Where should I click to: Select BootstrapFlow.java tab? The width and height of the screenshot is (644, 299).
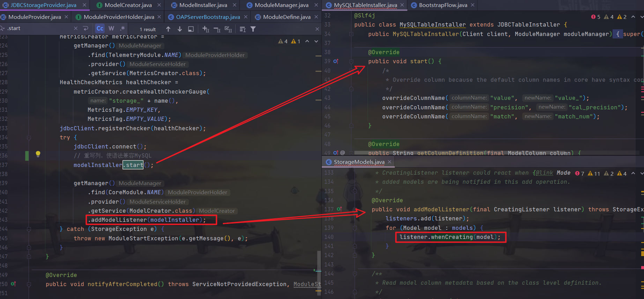pos(443,5)
